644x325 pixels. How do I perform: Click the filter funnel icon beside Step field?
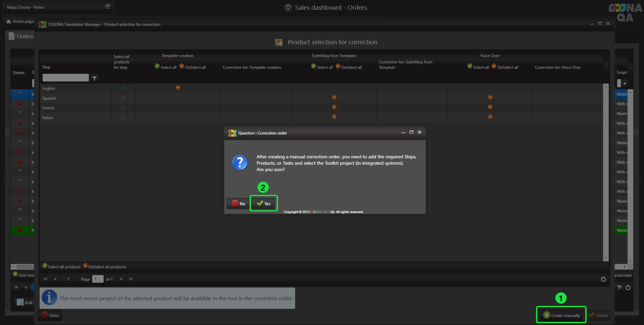pyautogui.click(x=95, y=78)
